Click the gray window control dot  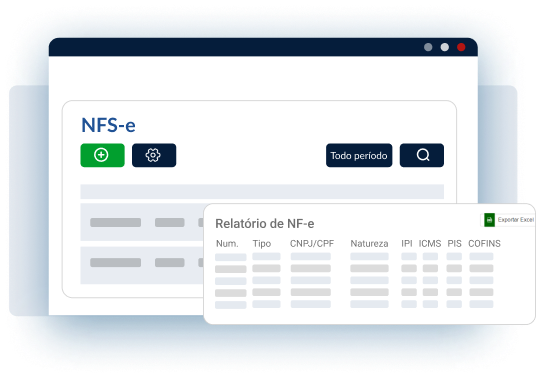tap(428, 47)
